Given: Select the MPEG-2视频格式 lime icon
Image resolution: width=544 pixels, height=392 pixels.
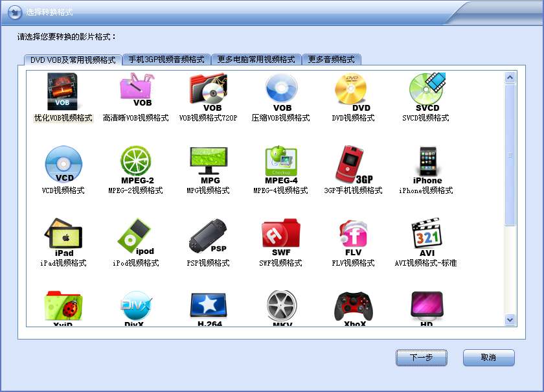Looking at the screenshot, I should tap(137, 165).
